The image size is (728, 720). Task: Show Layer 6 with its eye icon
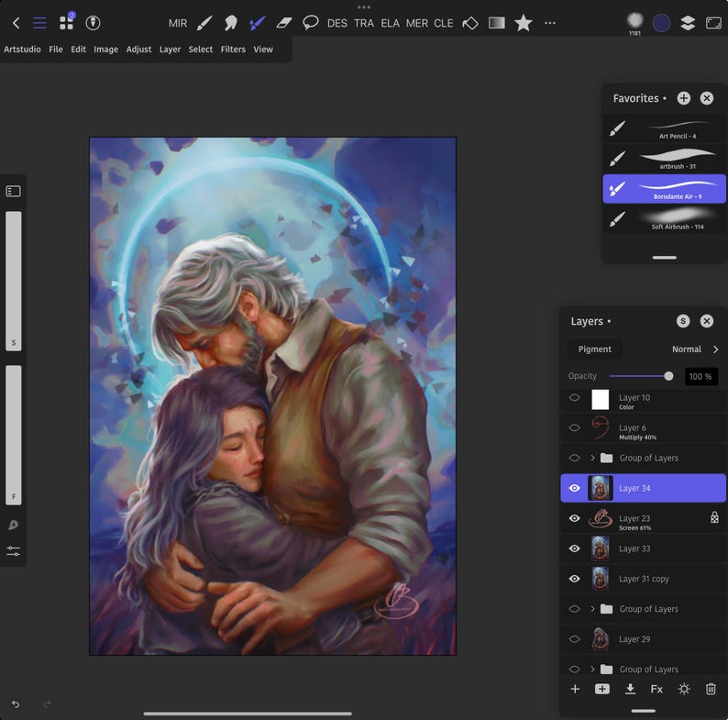point(574,427)
